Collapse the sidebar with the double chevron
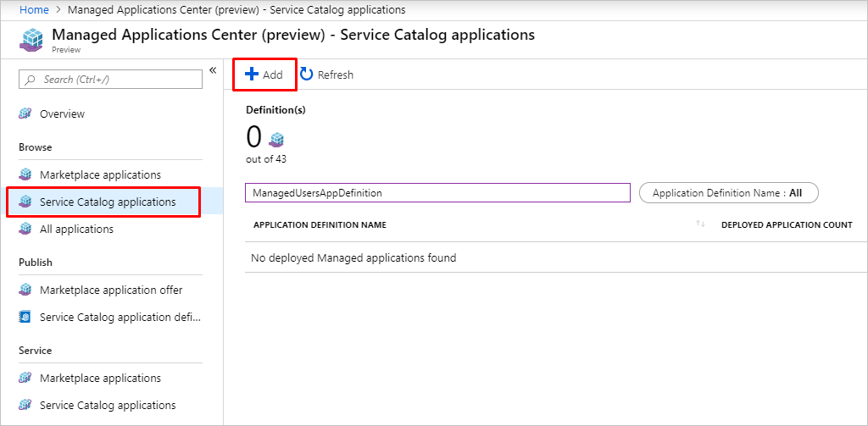This screenshot has height=426, width=868. coord(213,69)
